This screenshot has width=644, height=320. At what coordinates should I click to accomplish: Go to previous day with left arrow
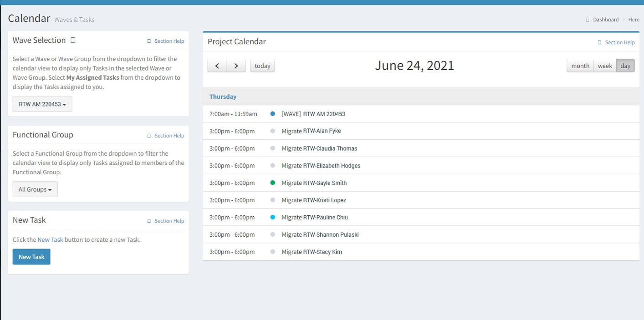click(x=217, y=66)
